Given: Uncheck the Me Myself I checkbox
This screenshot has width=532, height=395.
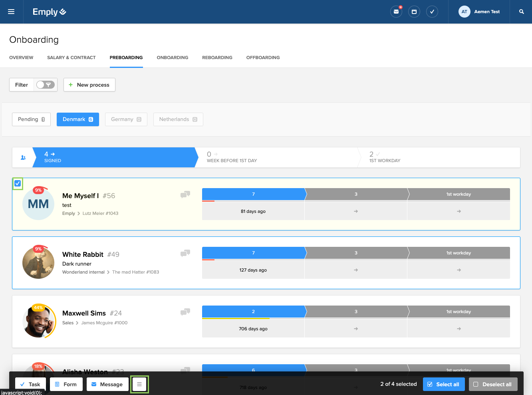Looking at the screenshot, I should pyautogui.click(x=18, y=183).
